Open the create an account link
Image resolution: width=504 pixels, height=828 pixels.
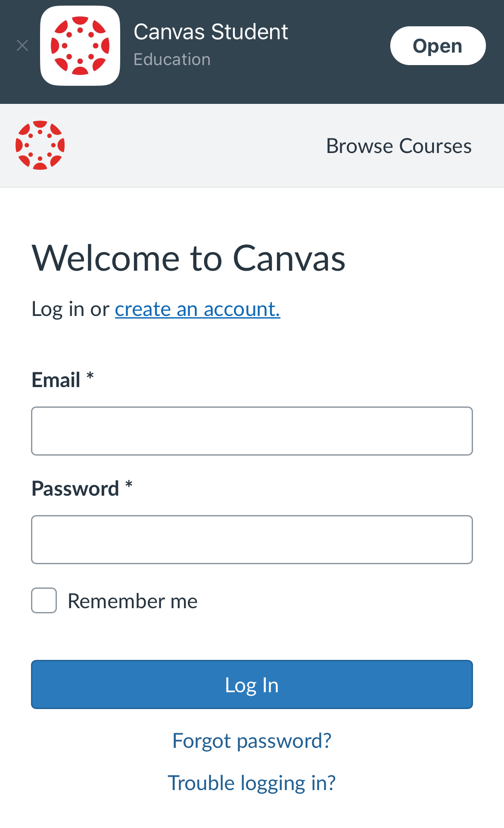click(x=197, y=309)
